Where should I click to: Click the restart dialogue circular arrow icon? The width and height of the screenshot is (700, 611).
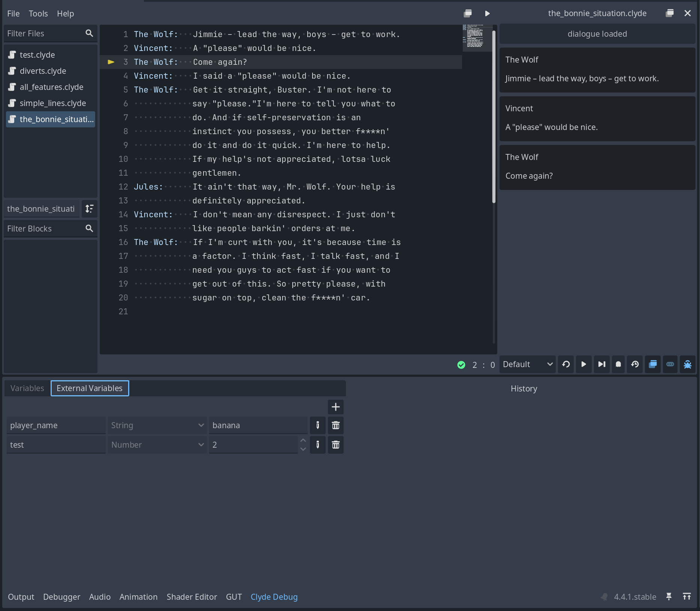(x=566, y=364)
